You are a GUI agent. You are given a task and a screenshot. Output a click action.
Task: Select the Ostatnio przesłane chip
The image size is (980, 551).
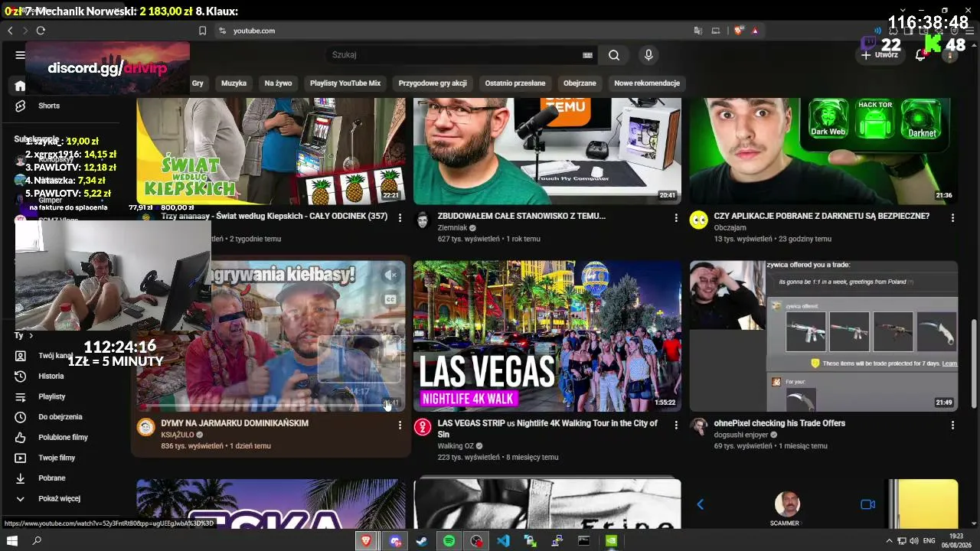pyautogui.click(x=515, y=83)
